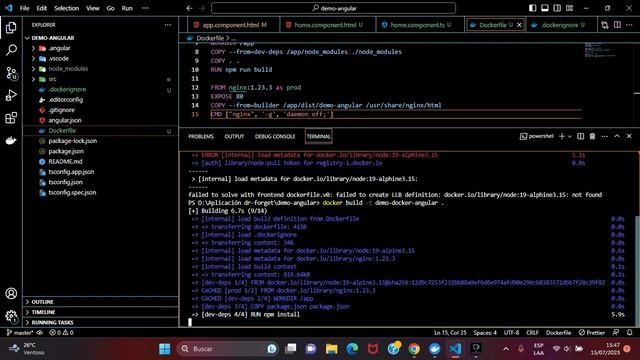Click Ln 15, Col 35 in status bar
The width and height of the screenshot is (640, 360).
pos(450,333)
